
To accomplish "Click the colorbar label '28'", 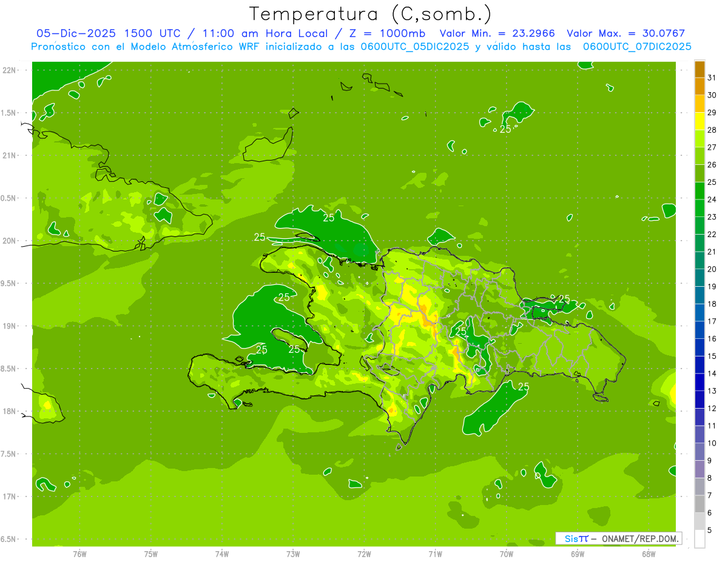I will pos(712,130).
